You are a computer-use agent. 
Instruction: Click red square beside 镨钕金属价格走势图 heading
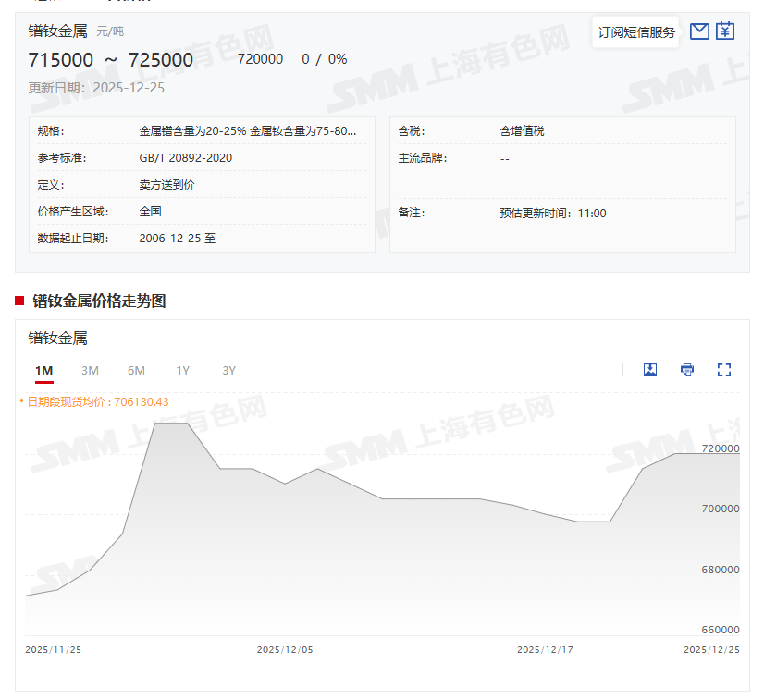pyautogui.click(x=19, y=301)
